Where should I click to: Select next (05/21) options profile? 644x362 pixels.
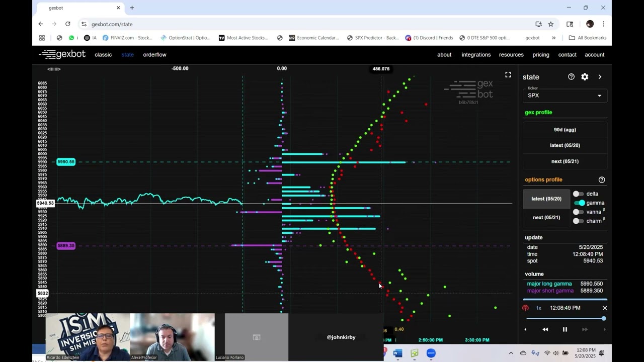[546, 217]
